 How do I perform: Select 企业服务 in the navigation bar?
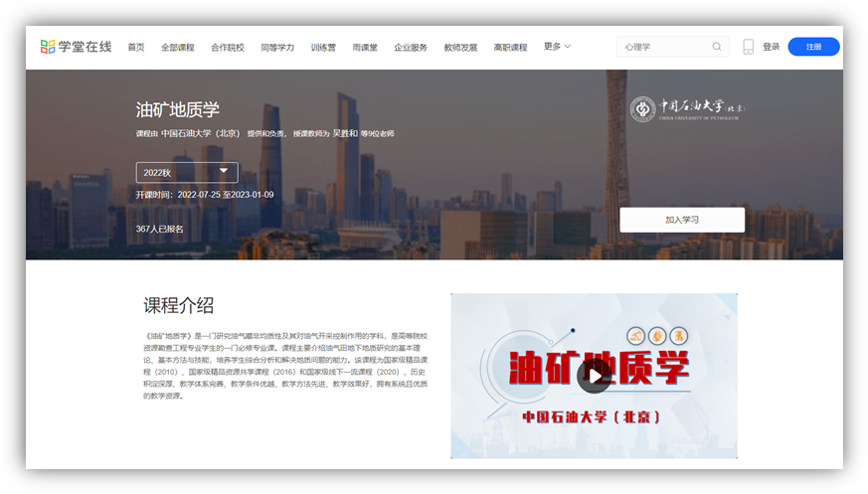[411, 47]
